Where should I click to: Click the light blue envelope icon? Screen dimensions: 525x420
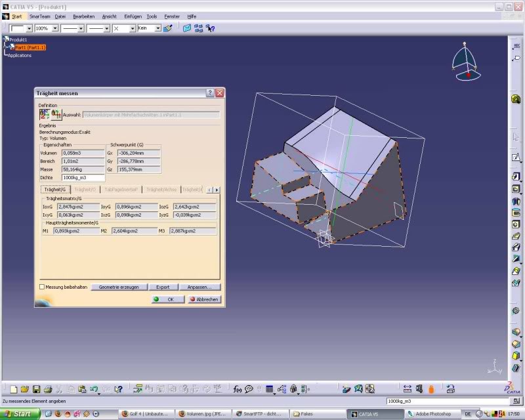pyautogui.click(x=187, y=28)
